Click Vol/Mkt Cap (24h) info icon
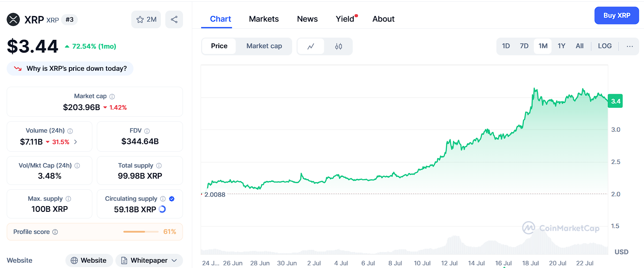The width and height of the screenshot is (644, 268). point(77,166)
